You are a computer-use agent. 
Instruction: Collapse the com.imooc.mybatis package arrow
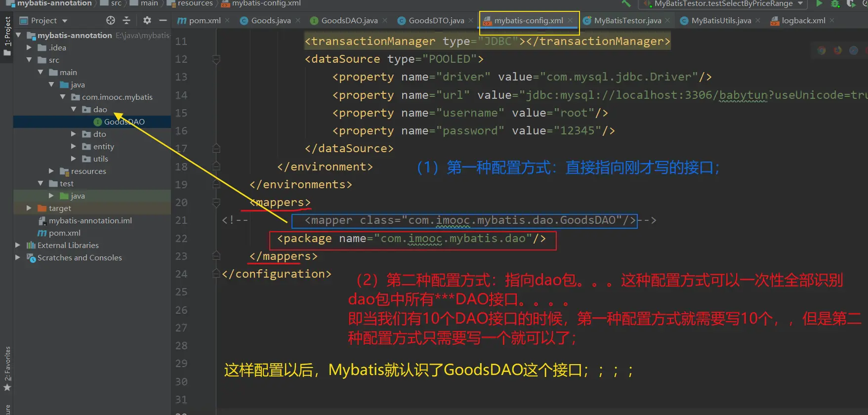coord(63,97)
